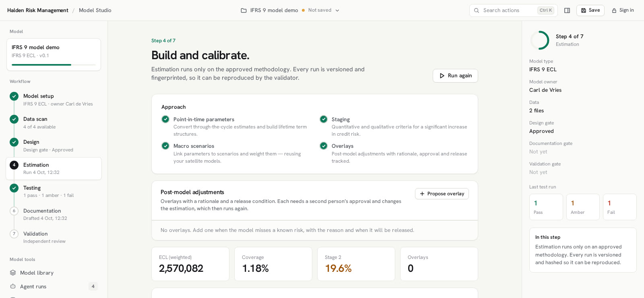Image resolution: width=644 pixels, height=298 pixels.
Task: Click the Design step green check icon
Action: (x=14, y=142)
